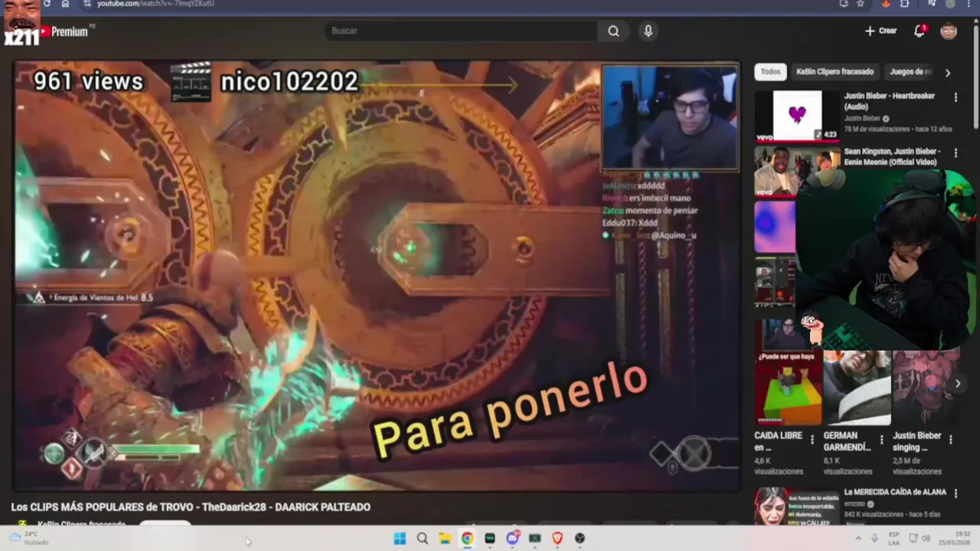The height and width of the screenshot is (551, 980).
Task: Bookmark this page with the star icon
Action: pos(861,4)
